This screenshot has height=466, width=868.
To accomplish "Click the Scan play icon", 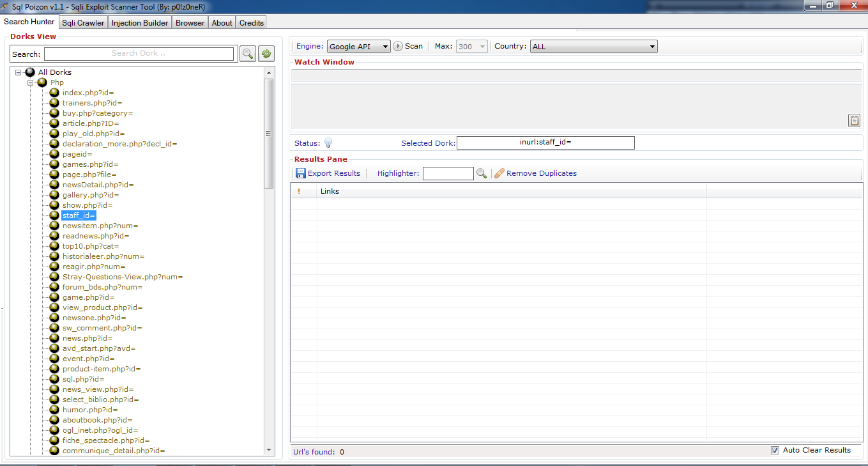I will pos(398,46).
